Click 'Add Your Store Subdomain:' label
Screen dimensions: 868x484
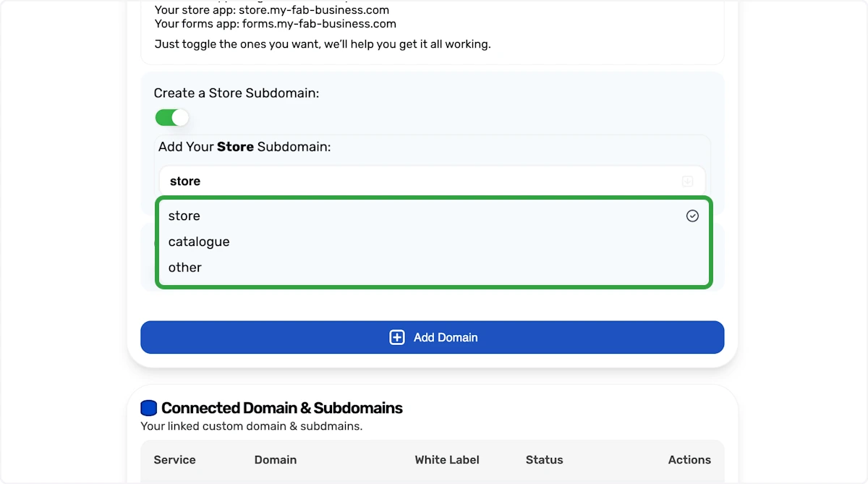pyautogui.click(x=244, y=147)
